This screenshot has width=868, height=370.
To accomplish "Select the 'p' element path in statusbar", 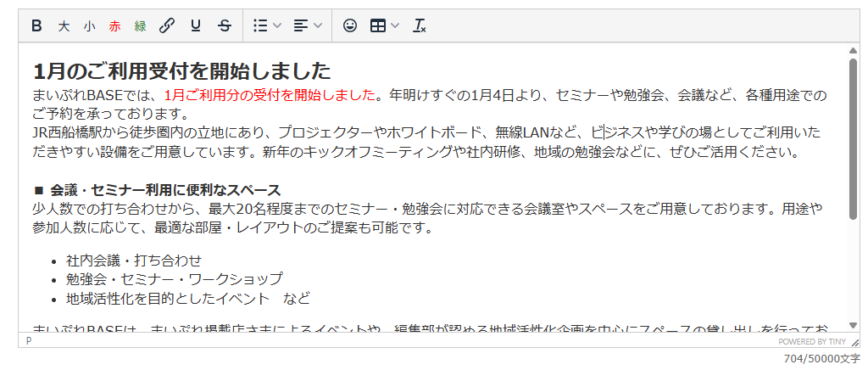I will 29,340.
